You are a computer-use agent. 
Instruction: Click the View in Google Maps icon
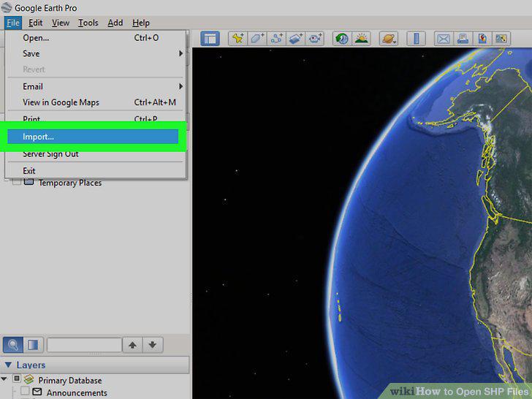[501, 39]
